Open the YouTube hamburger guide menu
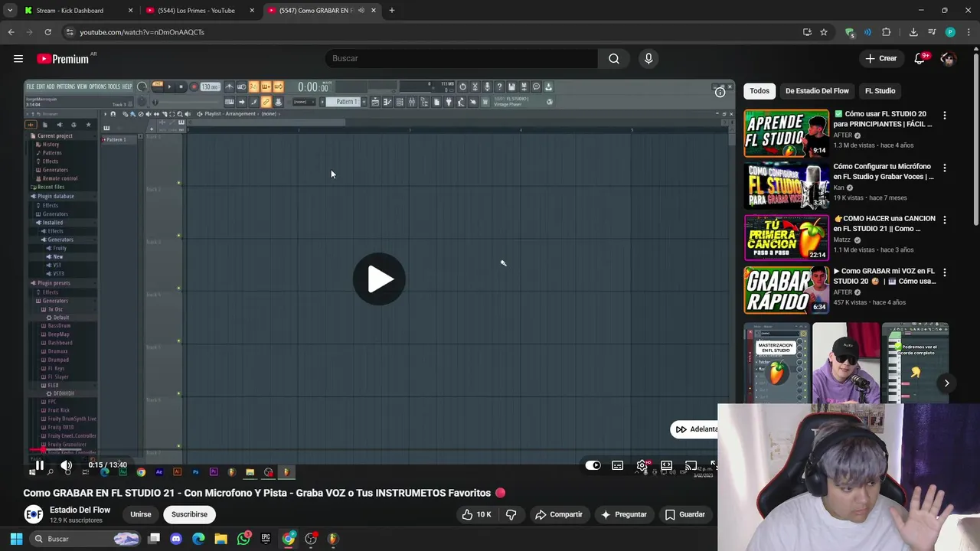Viewport: 980px width, 551px height. pos(18,58)
